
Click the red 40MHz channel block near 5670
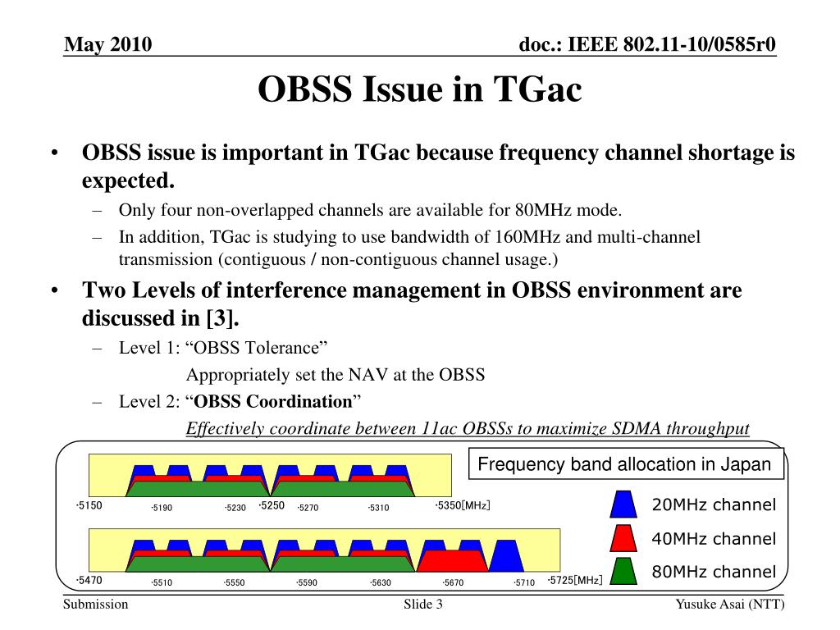tap(452, 561)
